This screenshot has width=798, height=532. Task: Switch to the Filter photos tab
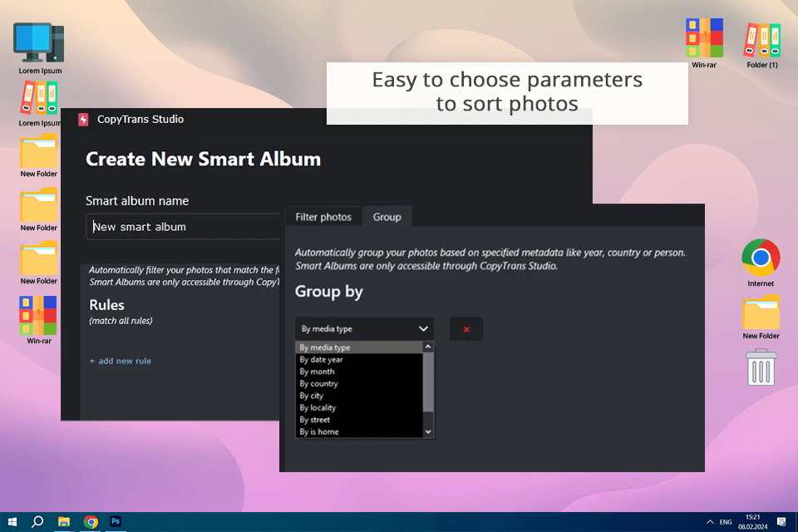point(323,217)
